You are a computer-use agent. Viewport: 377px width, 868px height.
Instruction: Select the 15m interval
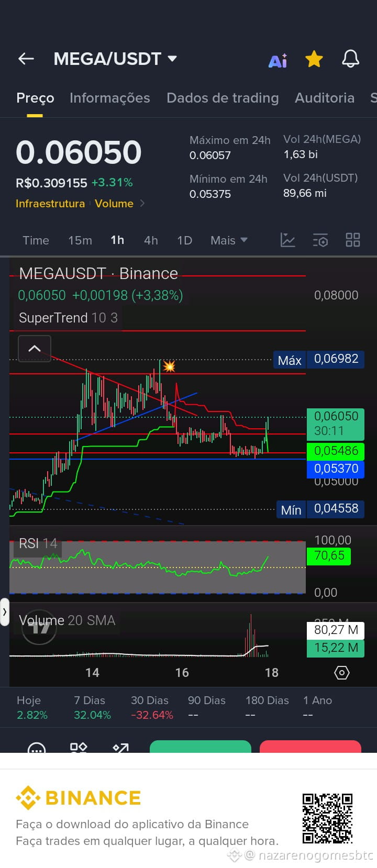tap(80, 240)
